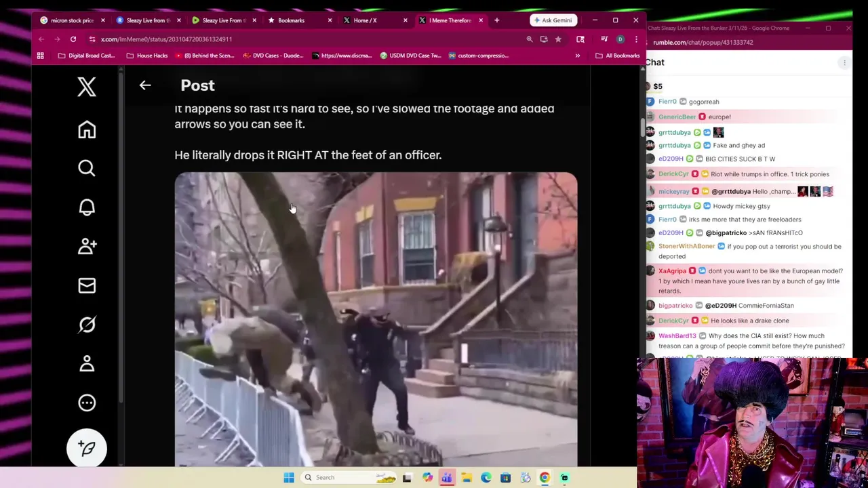868x488 pixels.
Task: Play the embedded post video
Action: coord(376,319)
